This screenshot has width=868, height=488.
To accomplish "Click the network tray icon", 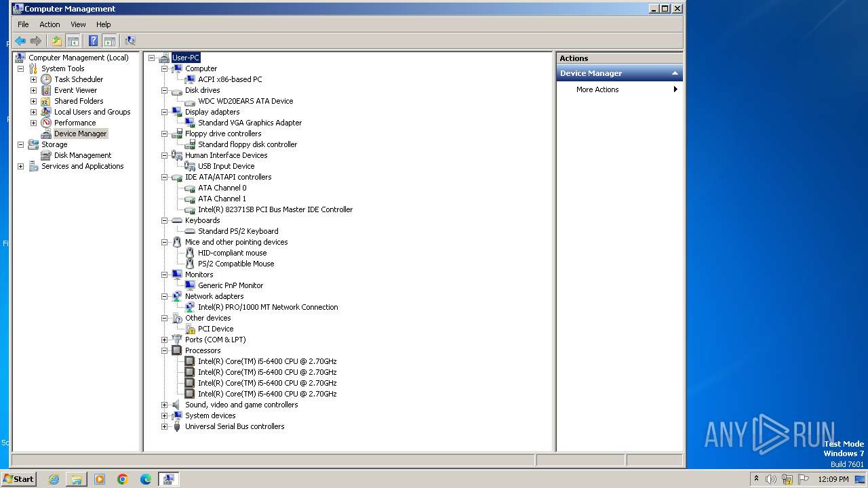I will (787, 479).
